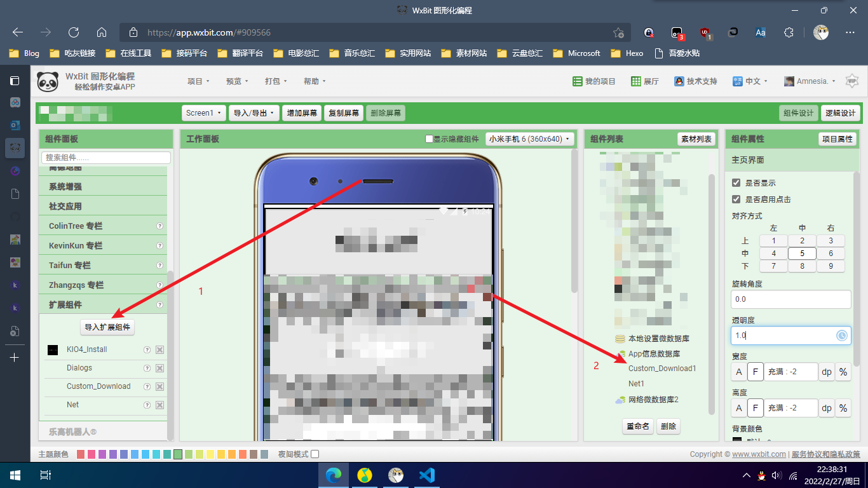
Task: Open the Screen1 dropdown
Action: tap(204, 113)
